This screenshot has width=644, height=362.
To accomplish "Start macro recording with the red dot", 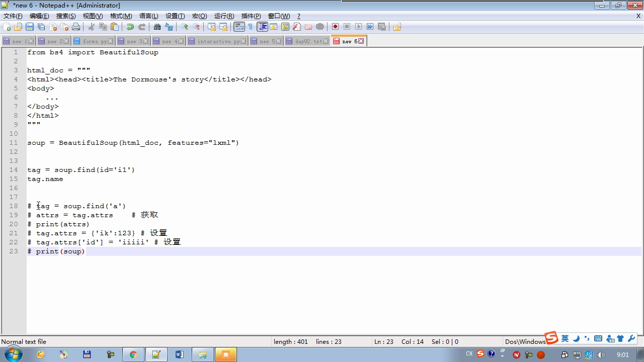I will 335,27.
